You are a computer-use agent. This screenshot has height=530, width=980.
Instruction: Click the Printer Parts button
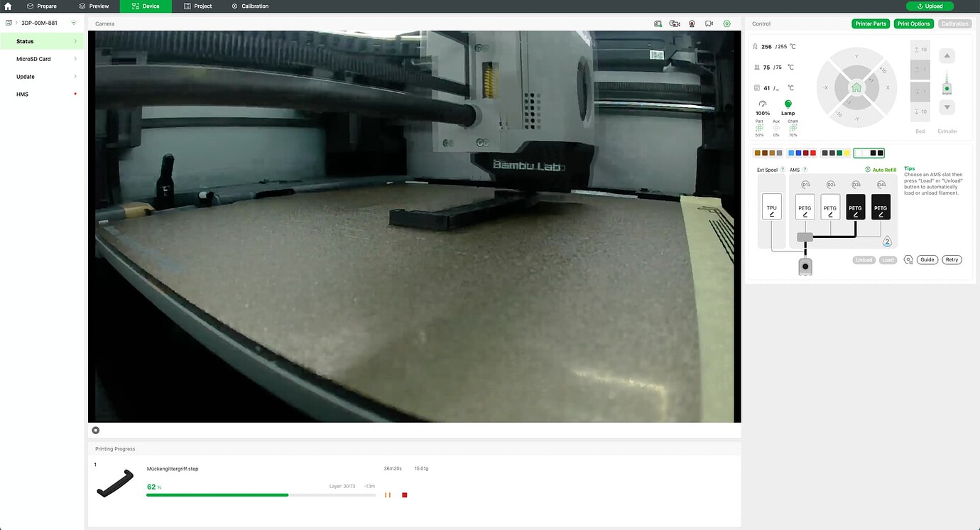point(871,23)
